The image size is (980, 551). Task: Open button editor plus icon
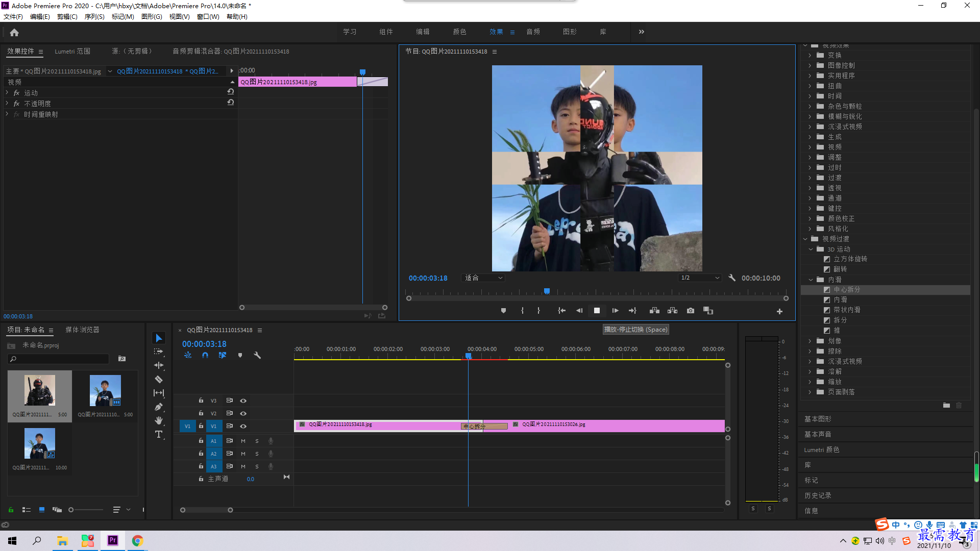(779, 311)
